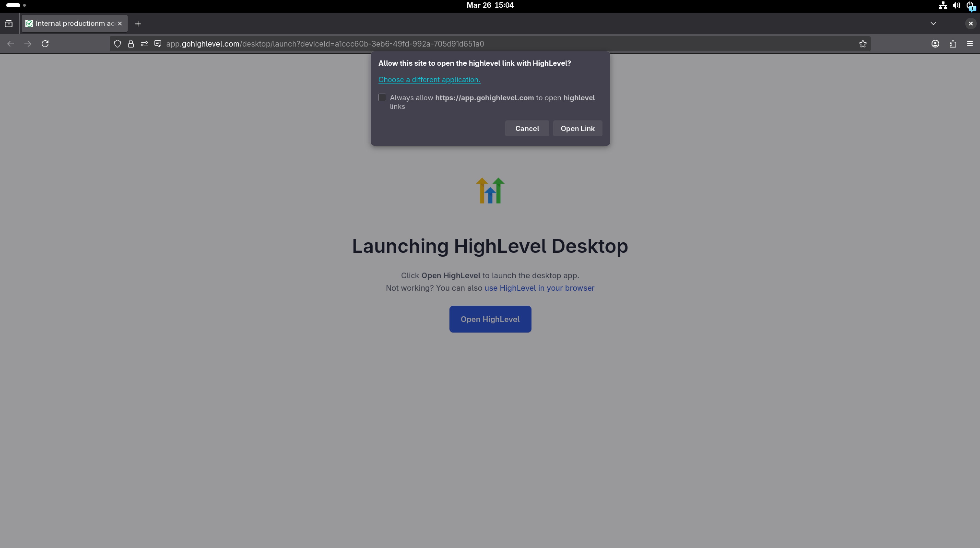
Task: Click the reload page icon
Action: [x=45, y=44]
